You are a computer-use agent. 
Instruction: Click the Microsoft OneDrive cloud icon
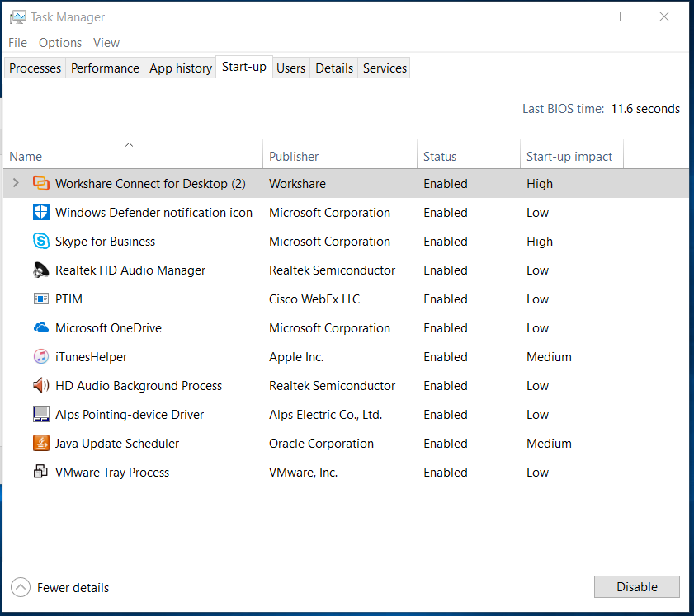pos(41,327)
